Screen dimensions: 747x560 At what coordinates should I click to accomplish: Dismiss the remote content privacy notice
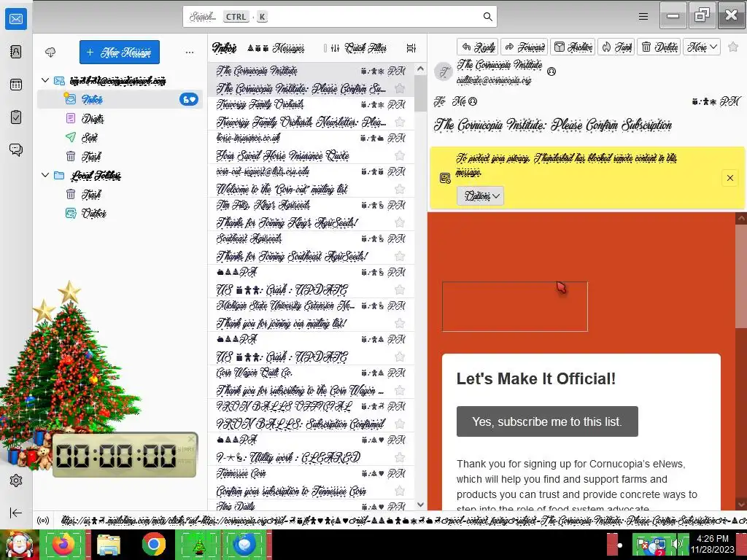729,178
